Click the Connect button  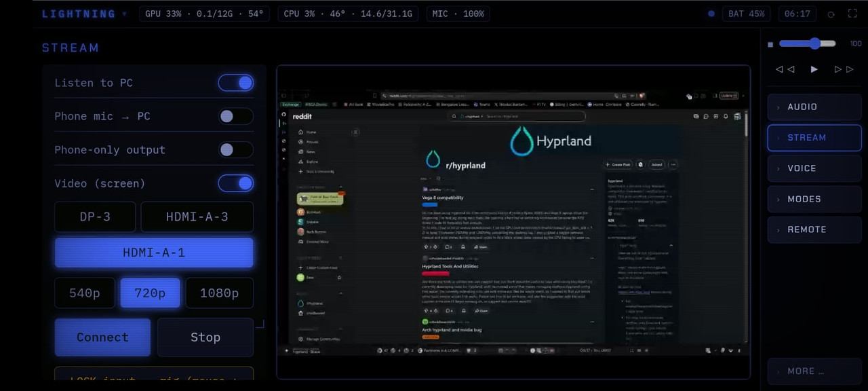tap(102, 337)
